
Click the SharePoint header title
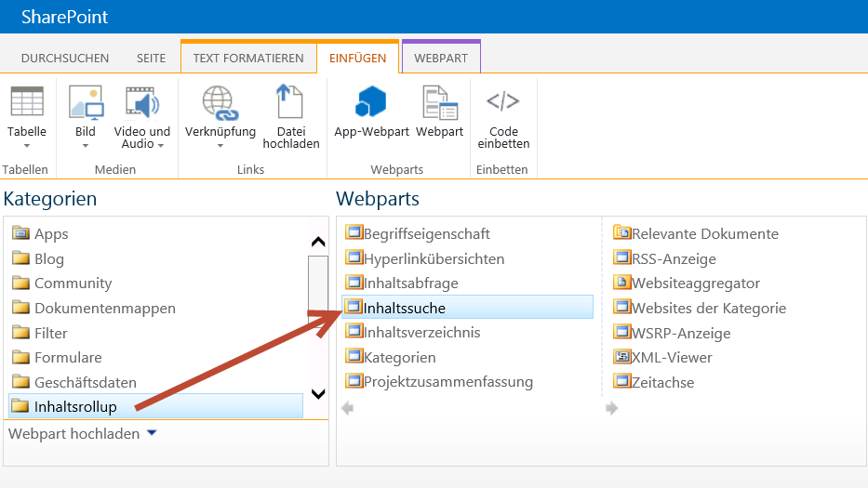65,17
